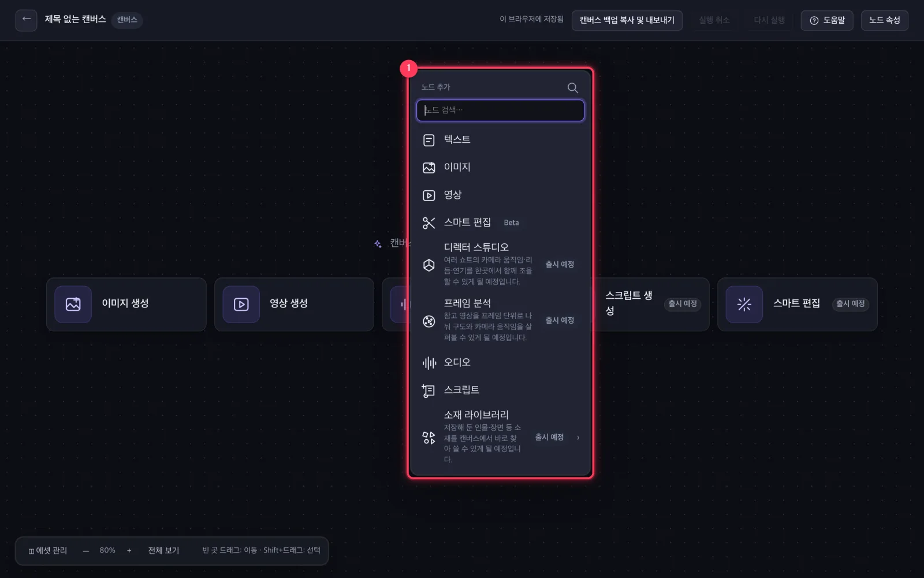Image resolution: width=924 pixels, height=578 pixels.
Task: Select the 텍스트 menu entry
Action: (x=500, y=140)
